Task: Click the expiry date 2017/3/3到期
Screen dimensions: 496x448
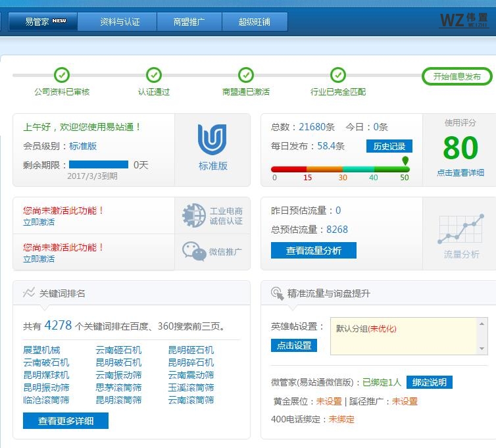Action: 92,176
